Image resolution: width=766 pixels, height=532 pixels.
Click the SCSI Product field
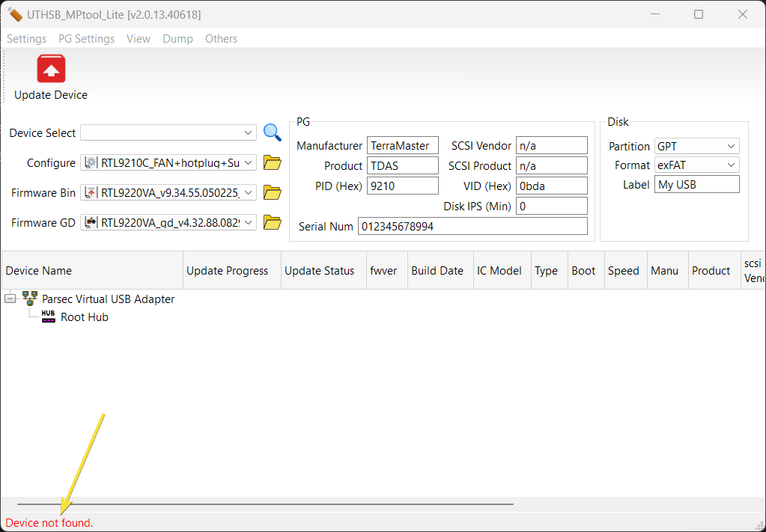(552, 165)
